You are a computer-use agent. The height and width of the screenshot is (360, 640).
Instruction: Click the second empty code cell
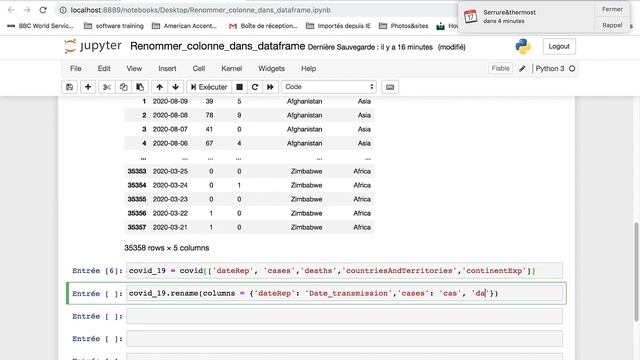pyautogui.click(x=344, y=339)
